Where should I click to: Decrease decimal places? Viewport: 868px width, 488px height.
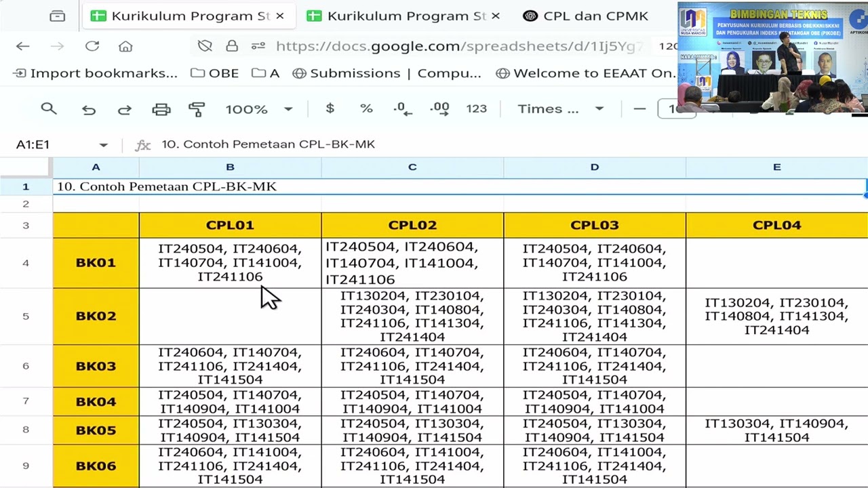(403, 108)
